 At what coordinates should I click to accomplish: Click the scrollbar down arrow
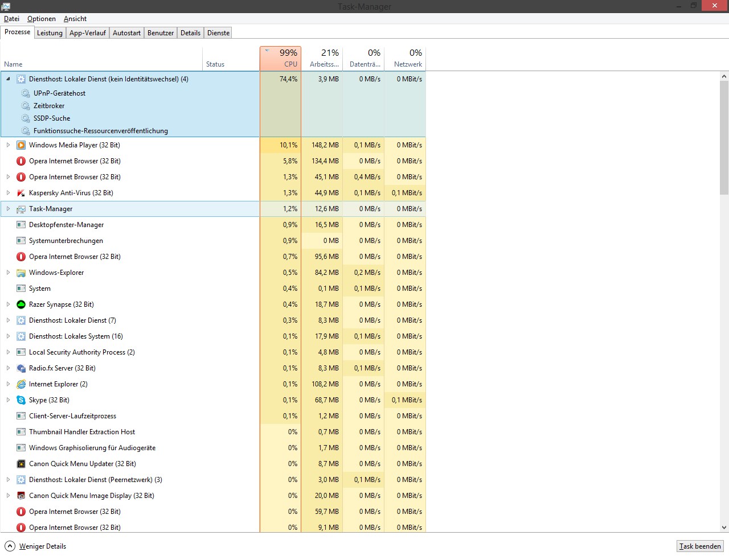coord(724,528)
